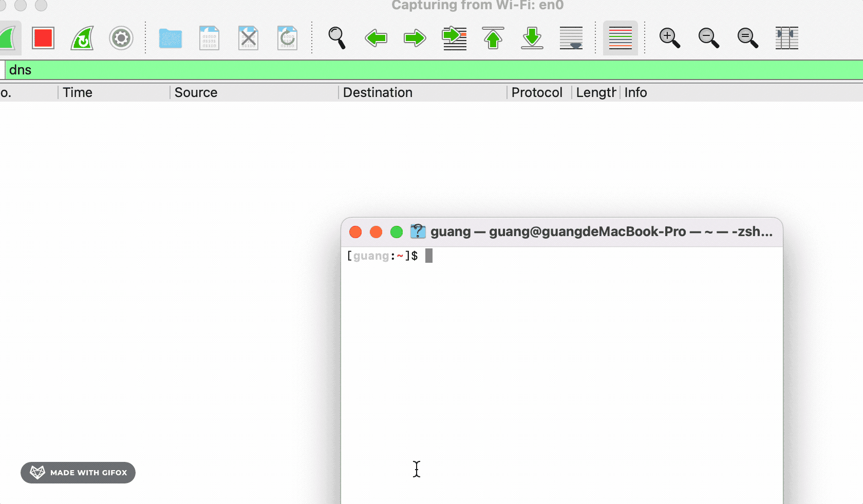Open display filter bookmark at left edge

click(2, 70)
